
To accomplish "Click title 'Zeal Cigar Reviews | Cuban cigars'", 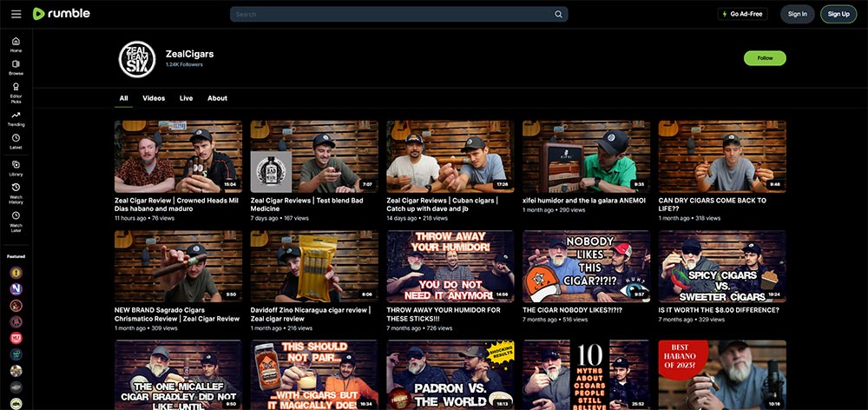I will [443, 204].
